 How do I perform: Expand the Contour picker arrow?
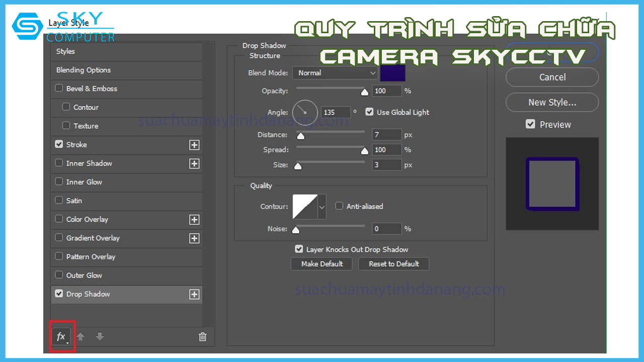pos(322,207)
